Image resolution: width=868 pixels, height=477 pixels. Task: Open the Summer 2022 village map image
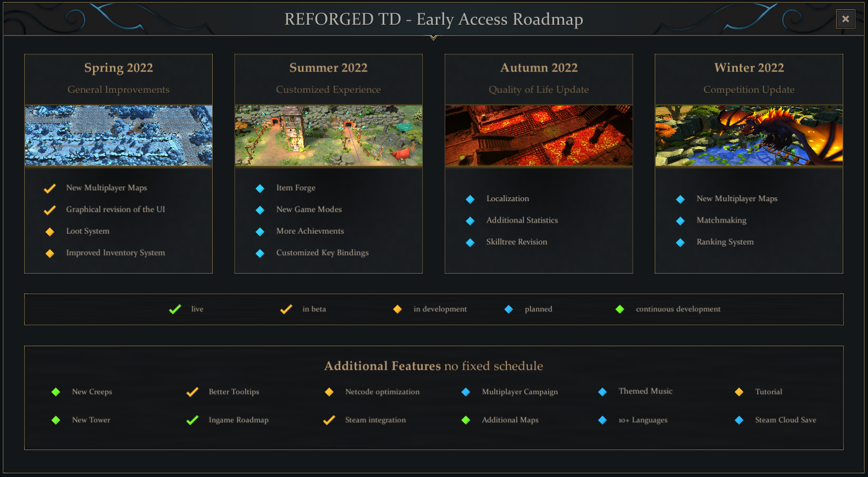click(x=328, y=136)
